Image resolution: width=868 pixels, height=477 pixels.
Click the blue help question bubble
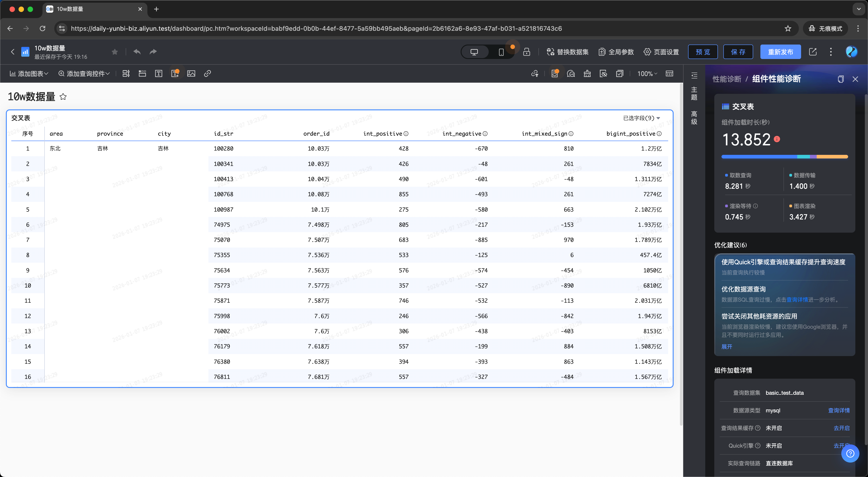(850, 453)
